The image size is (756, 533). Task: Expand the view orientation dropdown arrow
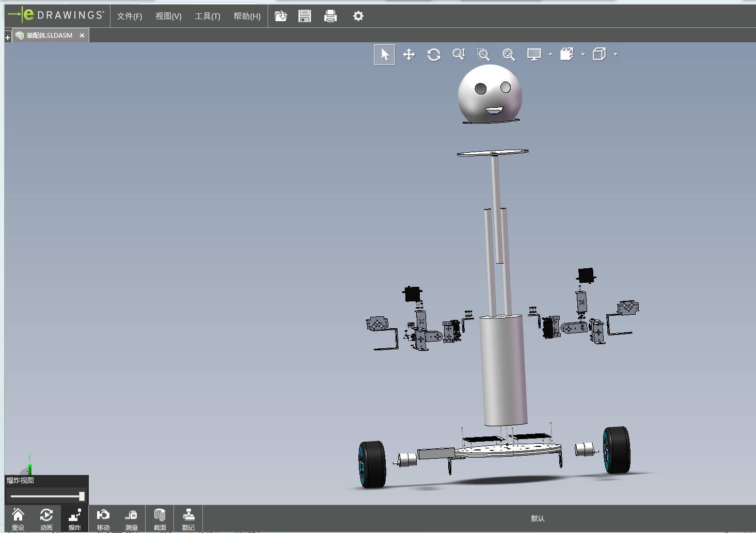click(x=616, y=54)
